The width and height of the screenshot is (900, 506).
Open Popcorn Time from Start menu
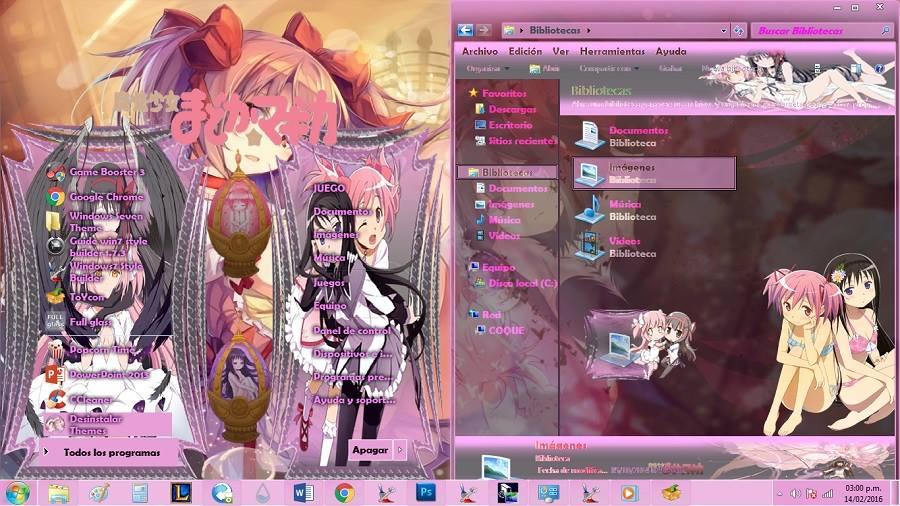pos(91,349)
